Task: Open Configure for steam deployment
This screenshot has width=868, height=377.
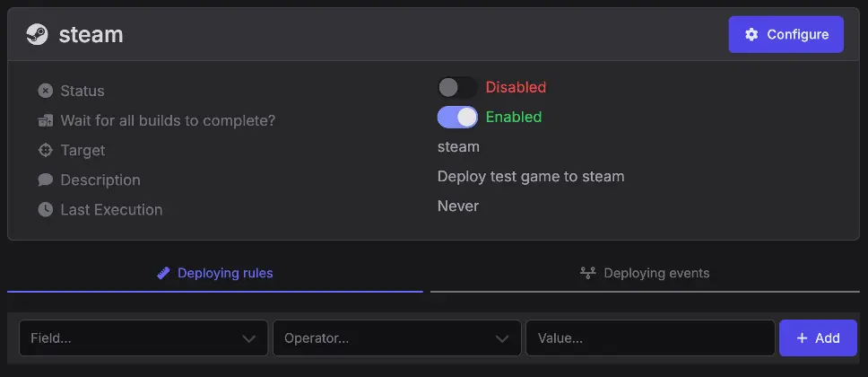Action: click(x=786, y=34)
